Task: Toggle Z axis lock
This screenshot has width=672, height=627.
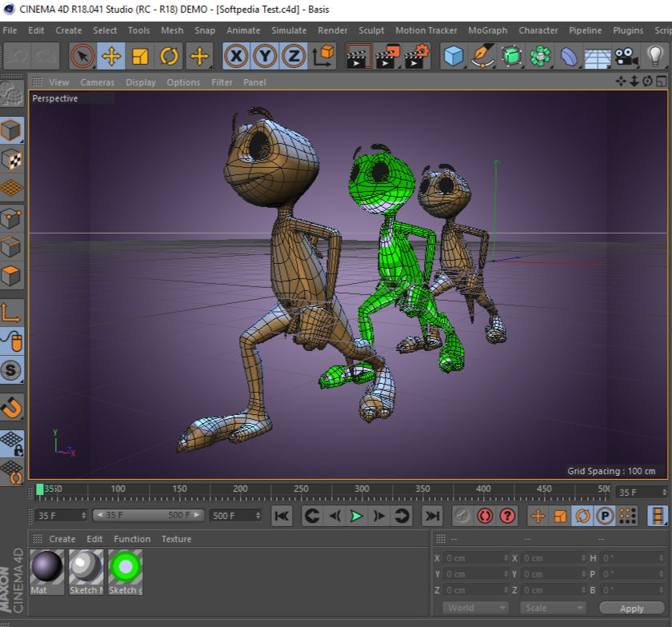Action: [x=294, y=56]
